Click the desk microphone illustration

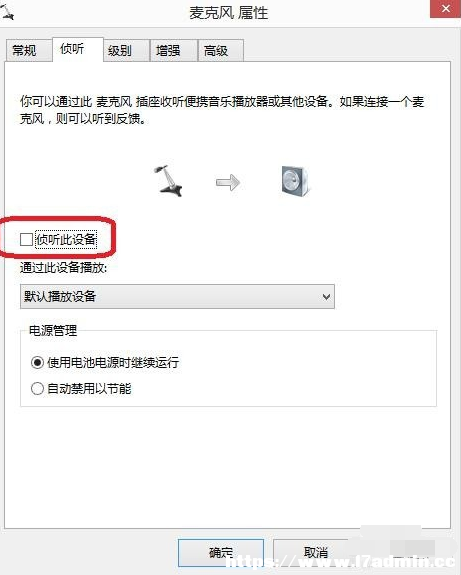coord(168,181)
